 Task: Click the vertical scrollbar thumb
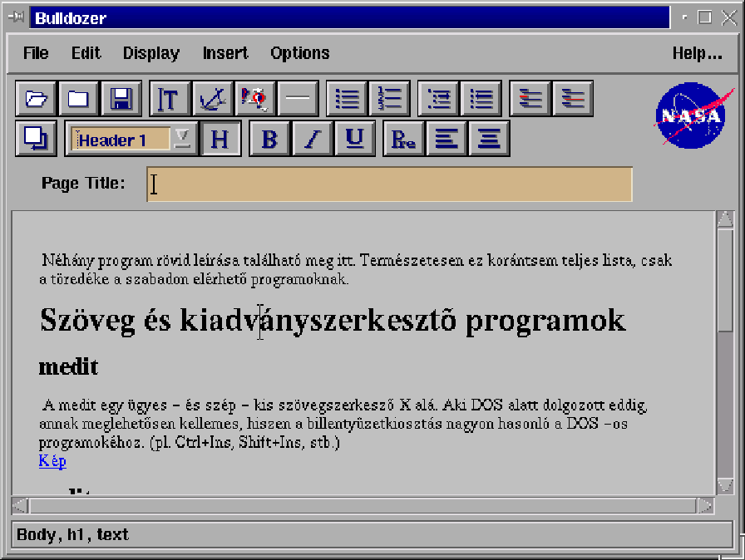(x=725, y=281)
